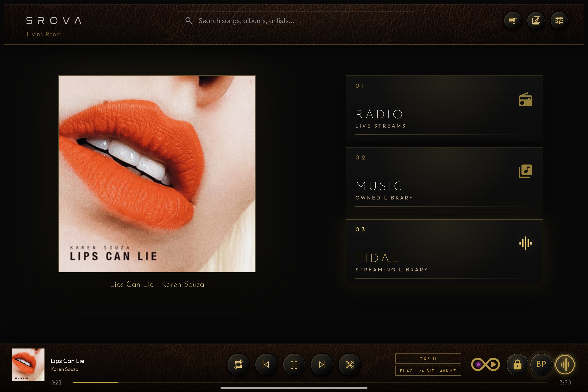Click the elapsed time 0:21

click(x=56, y=382)
